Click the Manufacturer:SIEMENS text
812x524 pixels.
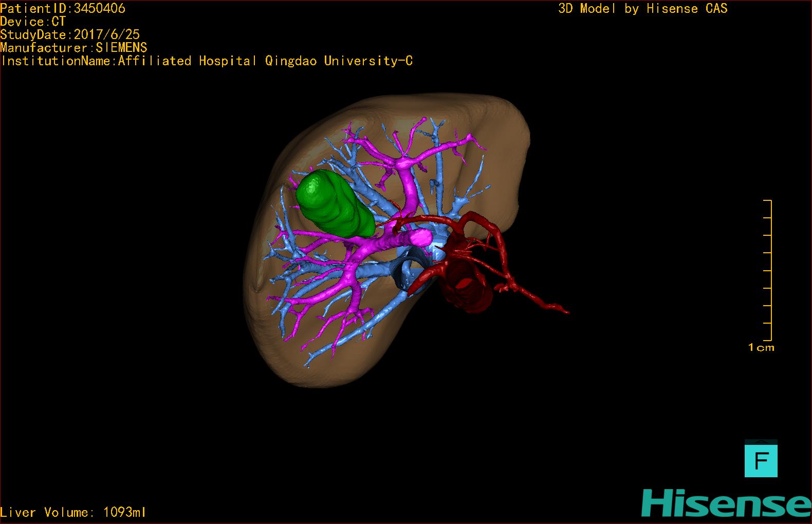pos(73,48)
